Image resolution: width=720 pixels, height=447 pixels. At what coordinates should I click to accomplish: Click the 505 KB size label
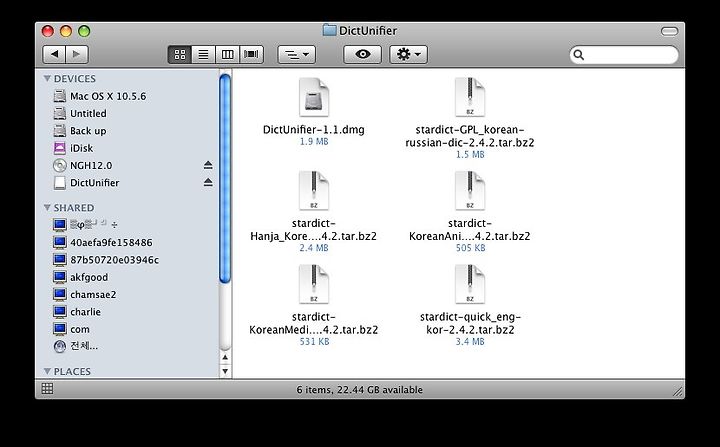click(470, 248)
